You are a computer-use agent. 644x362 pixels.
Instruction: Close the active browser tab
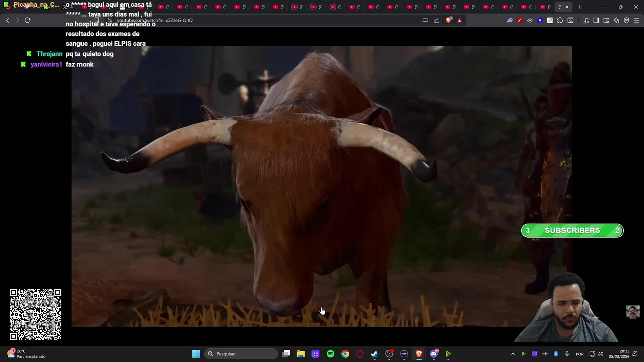[567, 7]
